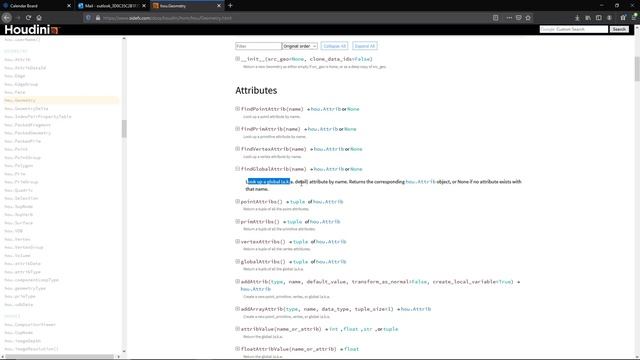This screenshot has width=640, height=360.
Task: Open hou.Attrib link beside addArrayAttrib
Action: click(416, 309)
